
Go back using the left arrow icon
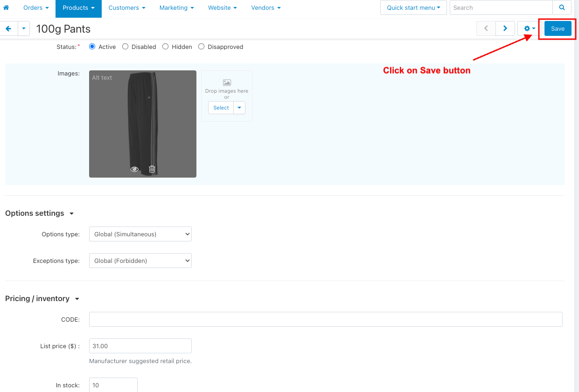pos(8,28)
